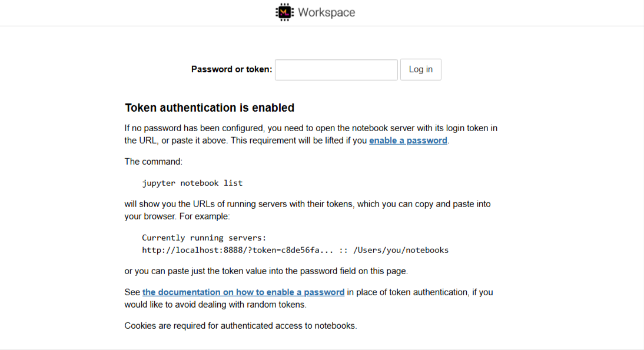Click the Workspace chip logo icon
The height and width of the screenshot is (350, 644).
click(x=285, y=12)
